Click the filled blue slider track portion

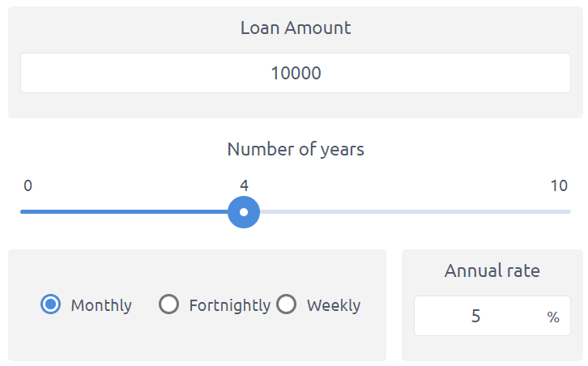[124, 212]
